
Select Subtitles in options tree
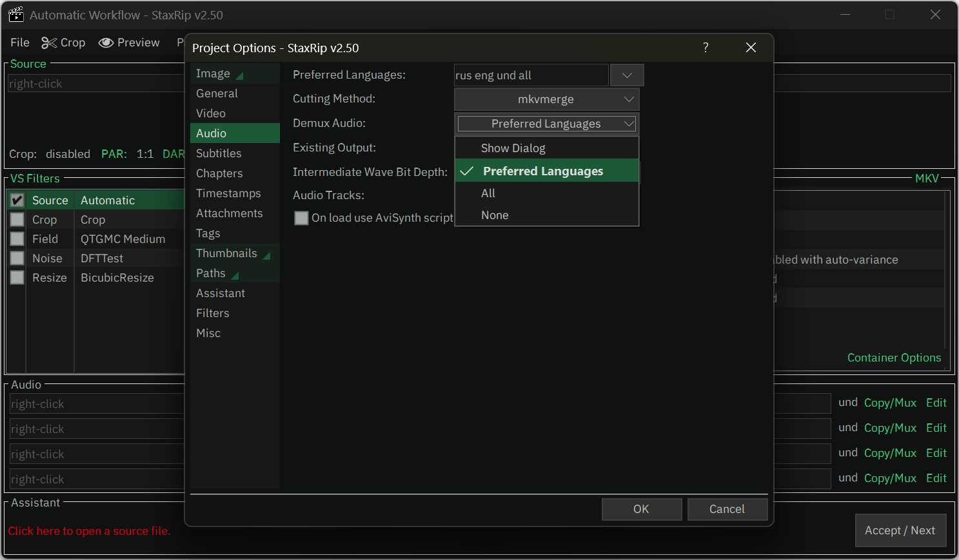point(235,153)
